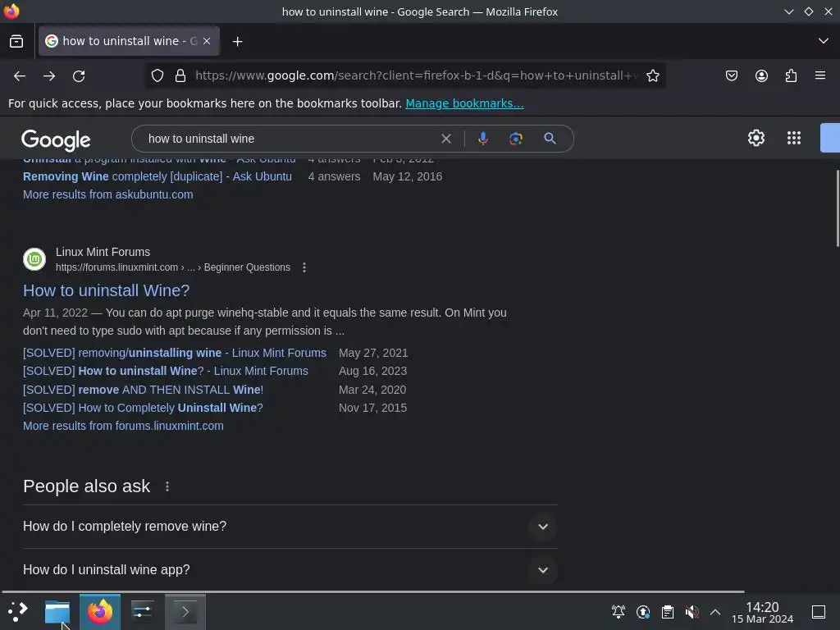Start a search by voice
The image size is (840, 630).
tap(482, 139)
